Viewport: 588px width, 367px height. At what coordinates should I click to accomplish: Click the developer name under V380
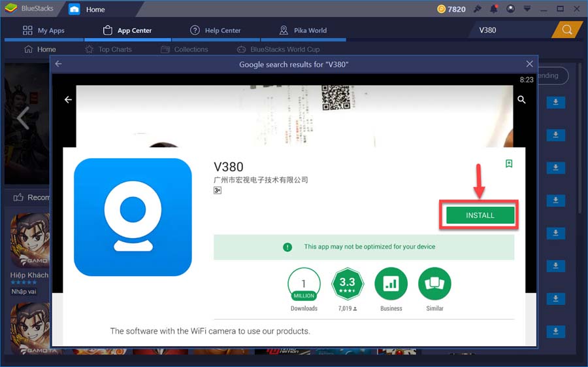click(x=261, y=180)
